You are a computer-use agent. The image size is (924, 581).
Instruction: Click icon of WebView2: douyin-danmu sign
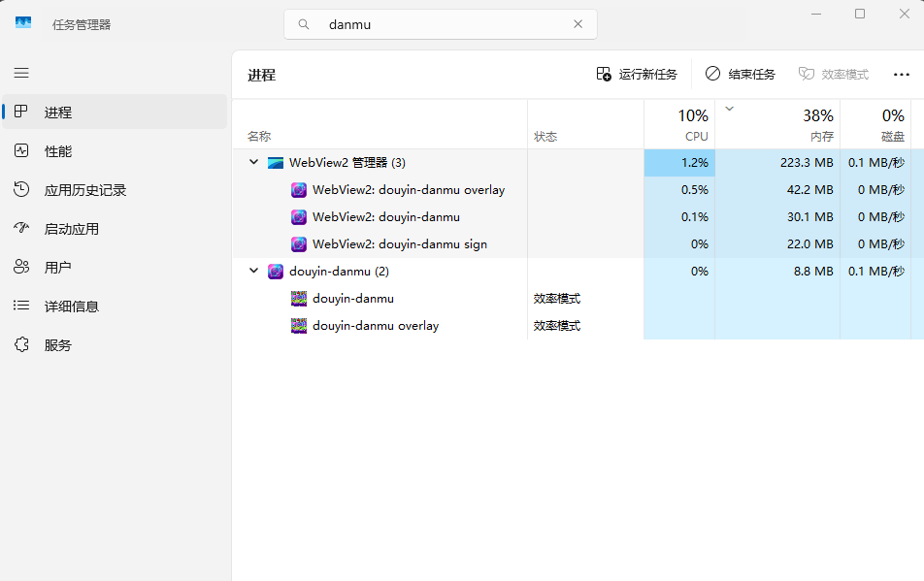(x=299, y=243)
